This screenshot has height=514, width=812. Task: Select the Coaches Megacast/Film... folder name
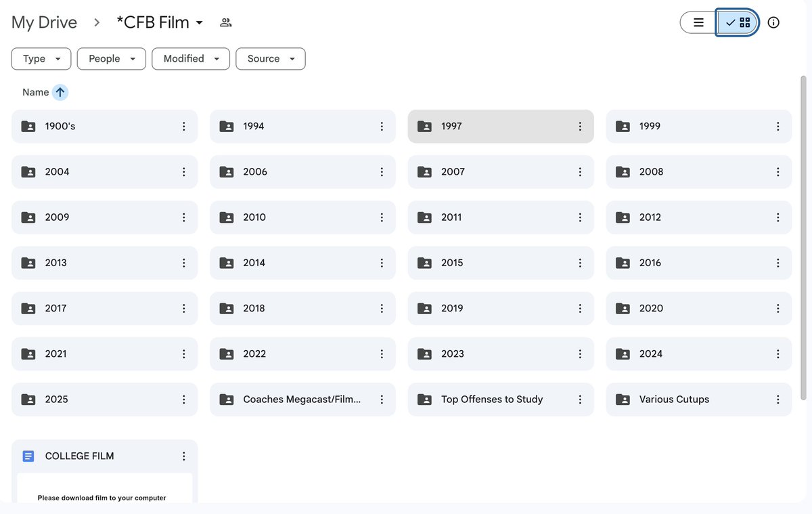tap(302, 400)
